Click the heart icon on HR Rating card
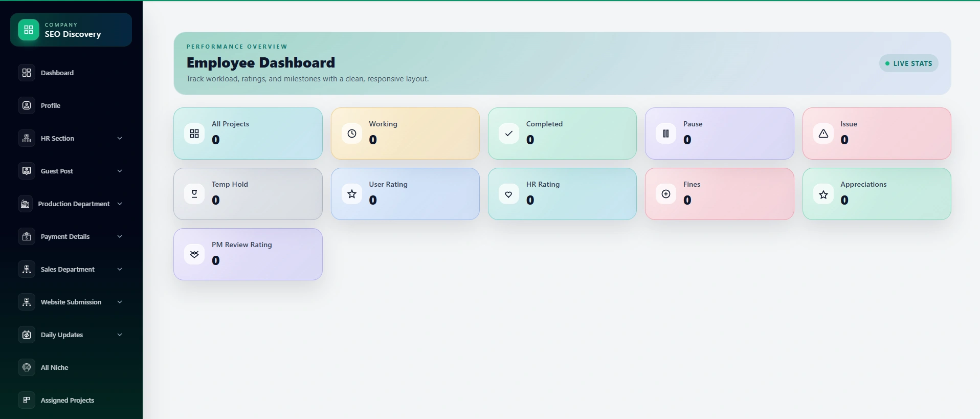 [509, 194]
